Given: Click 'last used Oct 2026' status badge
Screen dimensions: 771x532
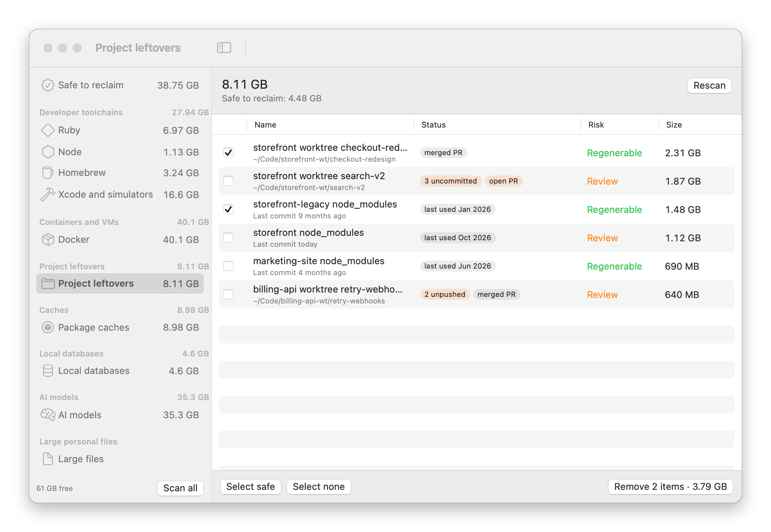Looking at the screenshot, I should click(458, 238).
